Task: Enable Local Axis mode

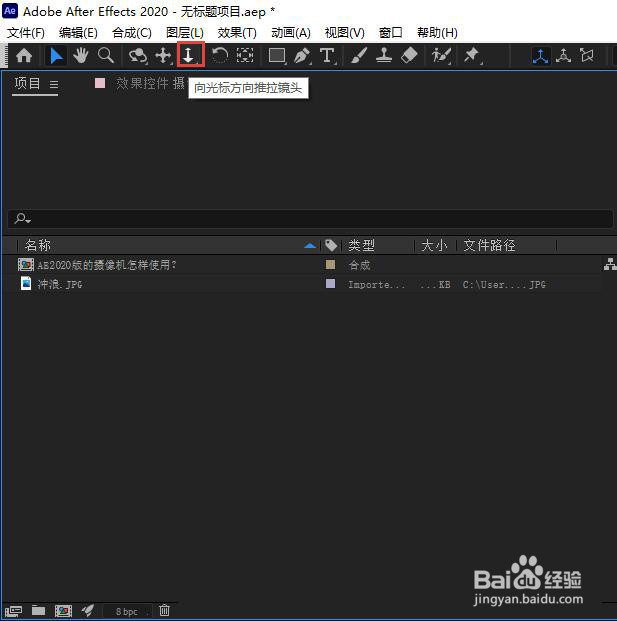Action: pos(541,55)
